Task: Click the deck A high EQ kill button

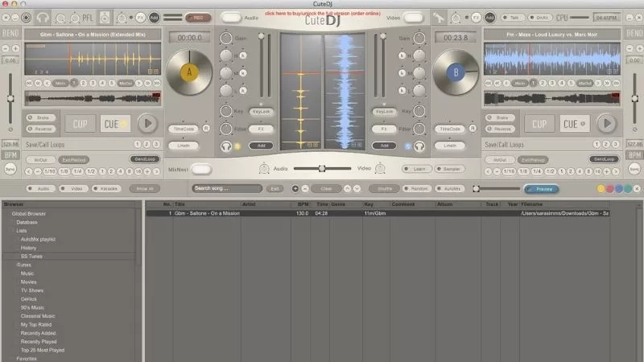Action: click(243, 56)
